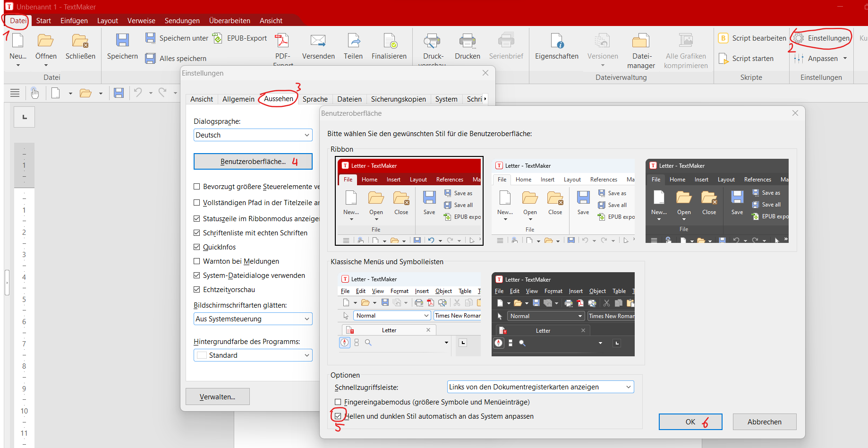Viewport: 868px width, 448px height.
Task: Close document via Schließen icon
Action: [x=80, y=41]
